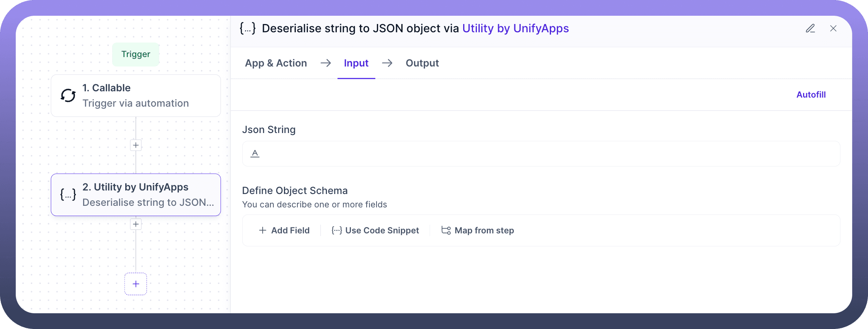This screenshot has width=868, height=329.
Task: Choose Use Code Snippet option
Action: tap(375, 230)
